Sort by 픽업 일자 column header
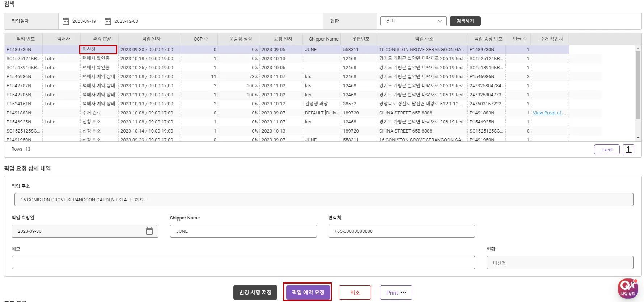 pos(149,39)
